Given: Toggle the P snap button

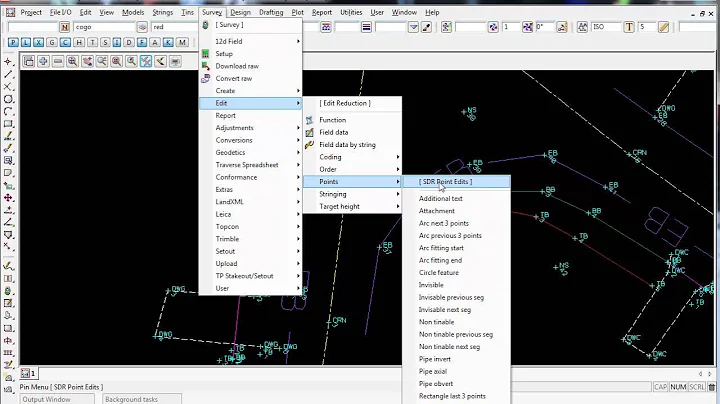Looking at the screenshot, I should 13,42.
